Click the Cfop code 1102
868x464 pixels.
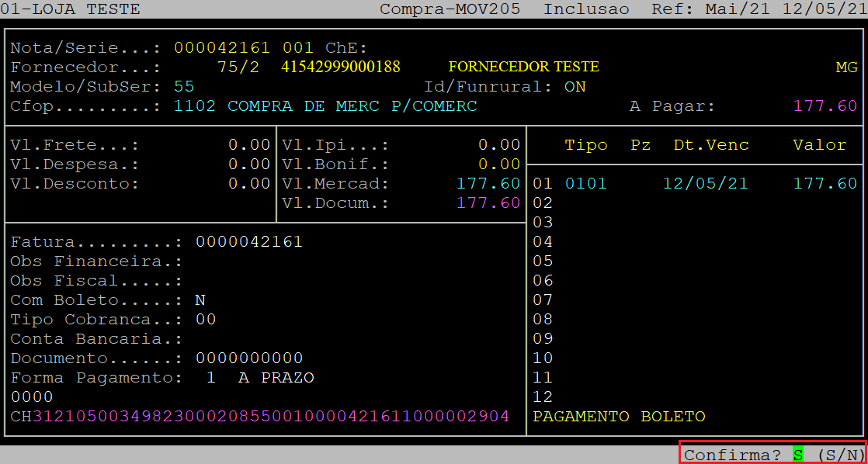[x=195, y=106]
